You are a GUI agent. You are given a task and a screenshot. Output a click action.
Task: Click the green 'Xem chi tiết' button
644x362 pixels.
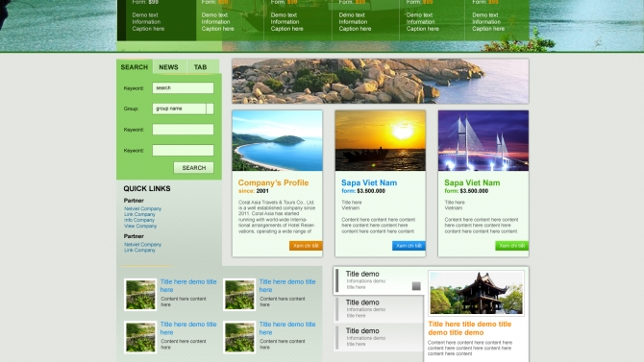coord(511,246)
